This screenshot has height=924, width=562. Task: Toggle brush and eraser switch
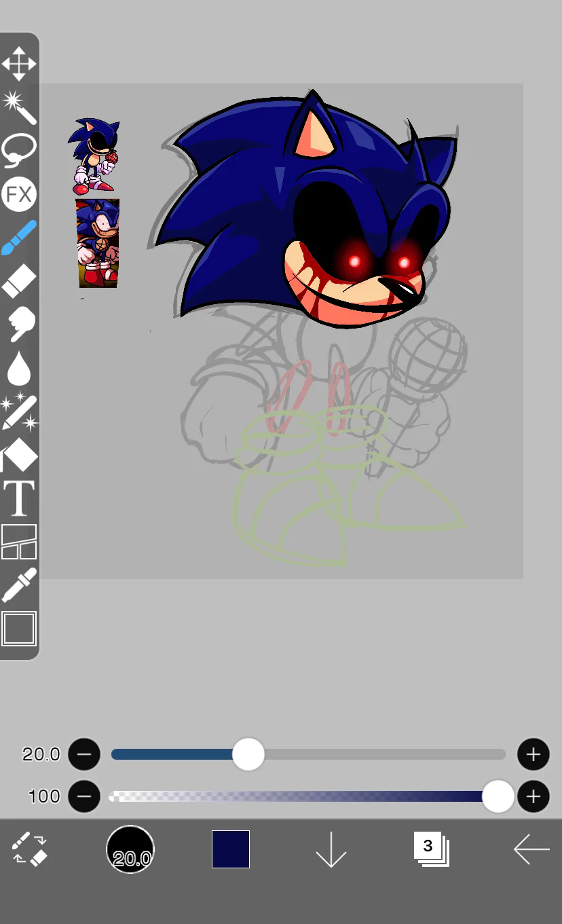[x=29, y=848]
